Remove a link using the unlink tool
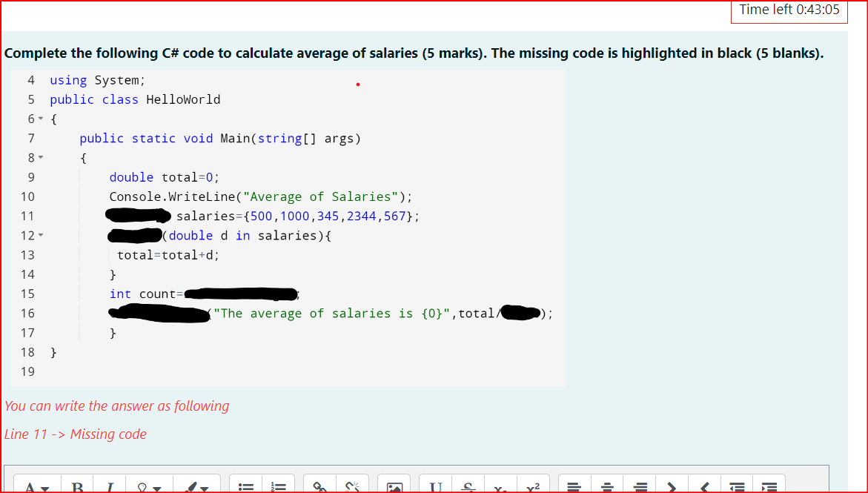The image size is (868, 493). (x=353, y=486)
